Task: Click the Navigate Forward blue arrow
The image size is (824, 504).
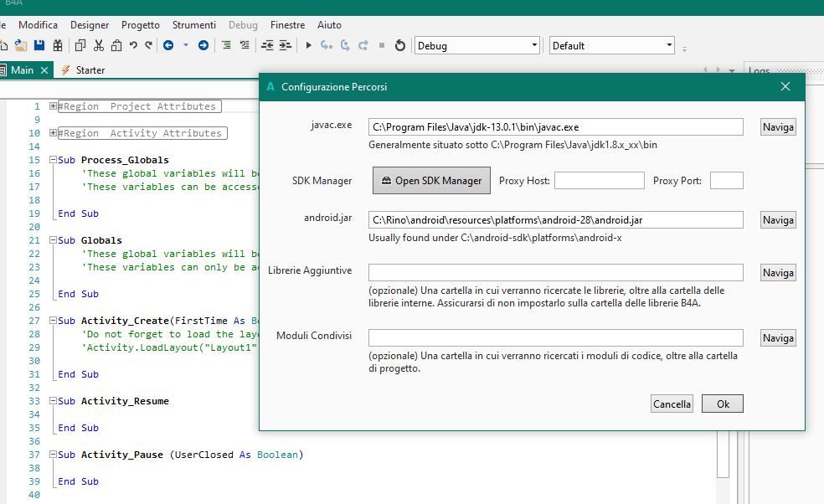Action: (x=203, y=45)
